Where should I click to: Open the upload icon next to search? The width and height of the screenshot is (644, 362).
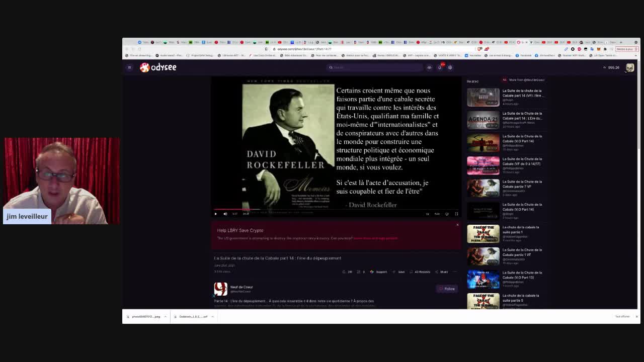[429, 67]
